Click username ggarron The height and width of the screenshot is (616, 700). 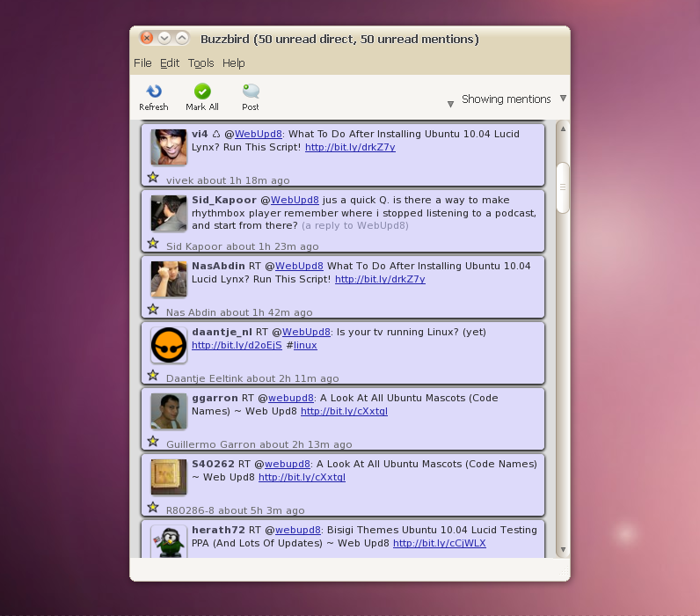pos(215,398)
